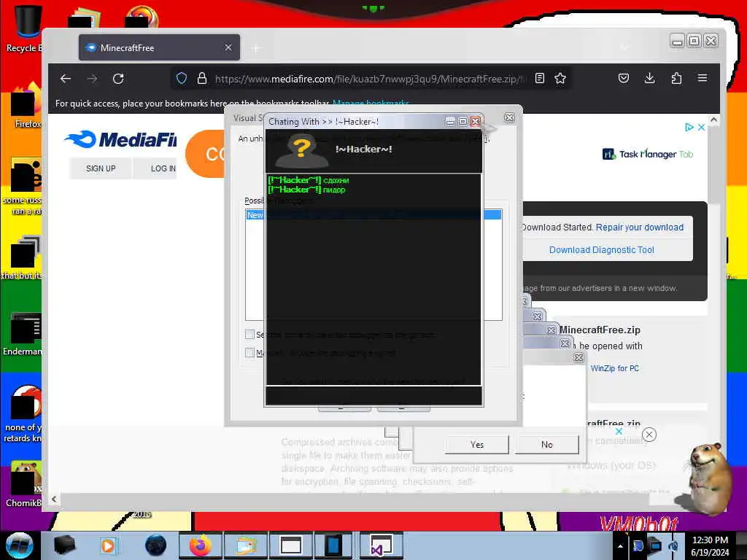Open the mail envelope taskbar button
The width and height of the screenshot is (747, 560).
[245, 545]
